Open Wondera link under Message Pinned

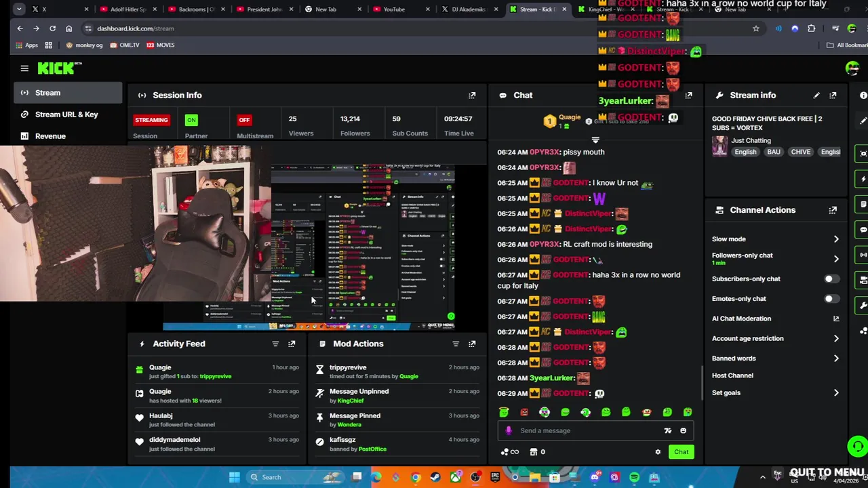pos(349,424)
